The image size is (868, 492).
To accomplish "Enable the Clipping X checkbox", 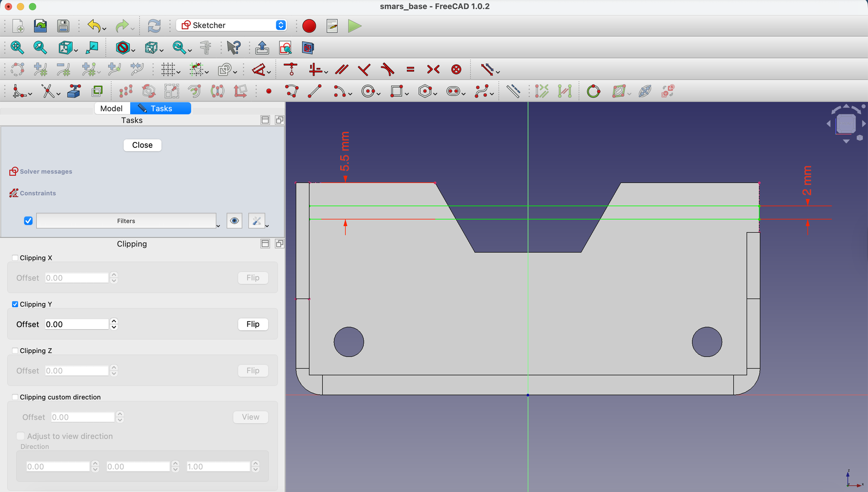I will click(x=15, y=258).
